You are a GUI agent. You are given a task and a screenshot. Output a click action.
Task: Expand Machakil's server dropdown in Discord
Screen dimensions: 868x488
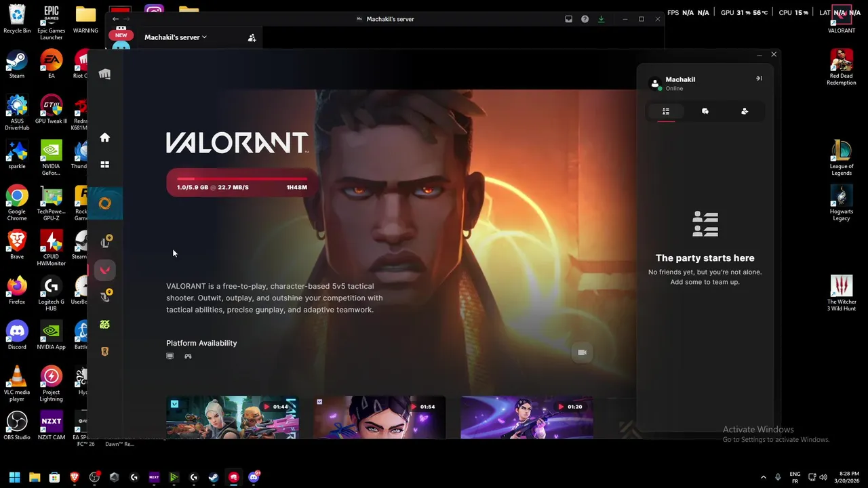176,37
